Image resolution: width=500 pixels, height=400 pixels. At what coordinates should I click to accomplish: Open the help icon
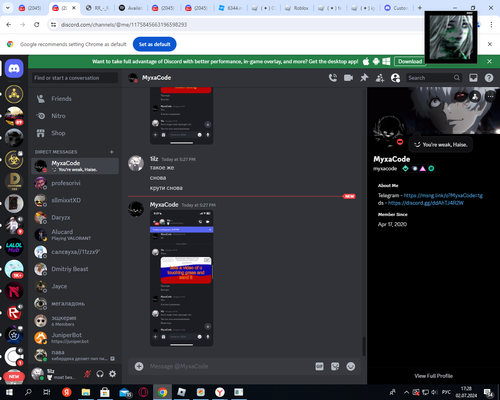tap(489, 78)
